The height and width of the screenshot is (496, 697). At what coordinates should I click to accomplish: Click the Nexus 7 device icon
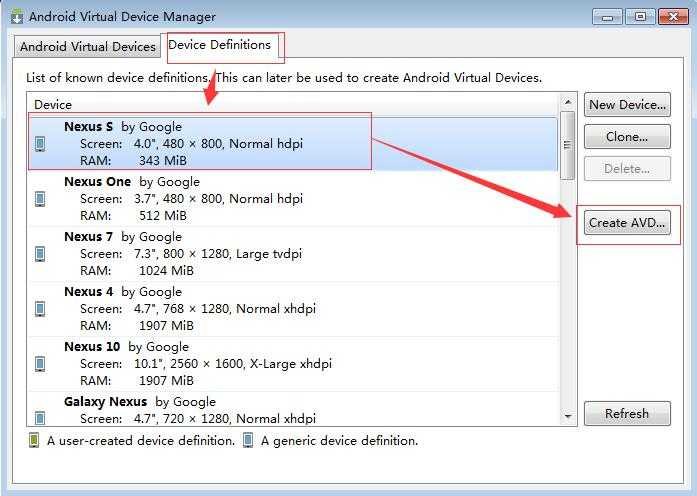coord(40,254)
